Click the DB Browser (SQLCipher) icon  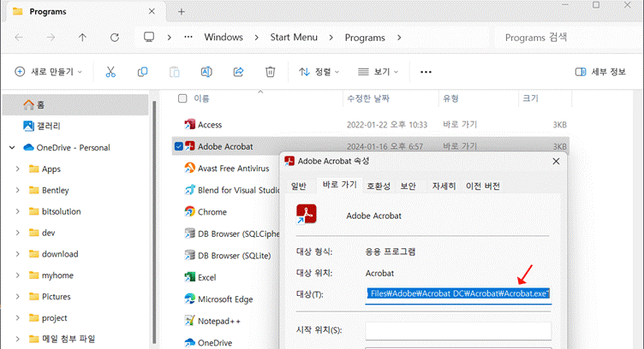click(x=190, y=234)
